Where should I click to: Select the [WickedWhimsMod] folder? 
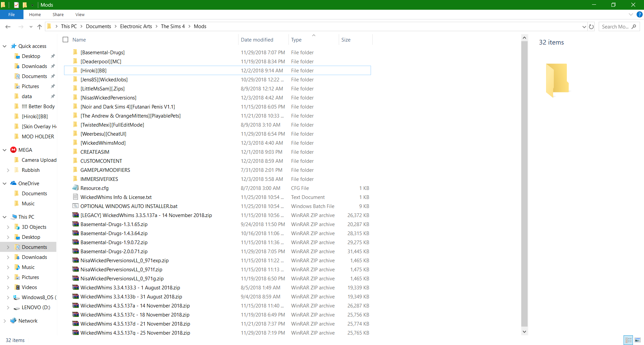tap(103, 143)
